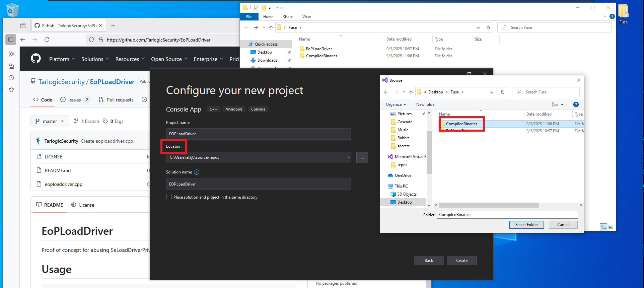Enable place solution and project in same directory
The height and width of the screenshot is (288, 644).
[x=169, y=197]
